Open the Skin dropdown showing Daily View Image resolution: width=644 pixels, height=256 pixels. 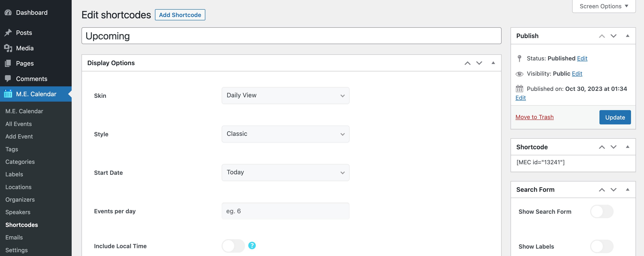[285, 95]
